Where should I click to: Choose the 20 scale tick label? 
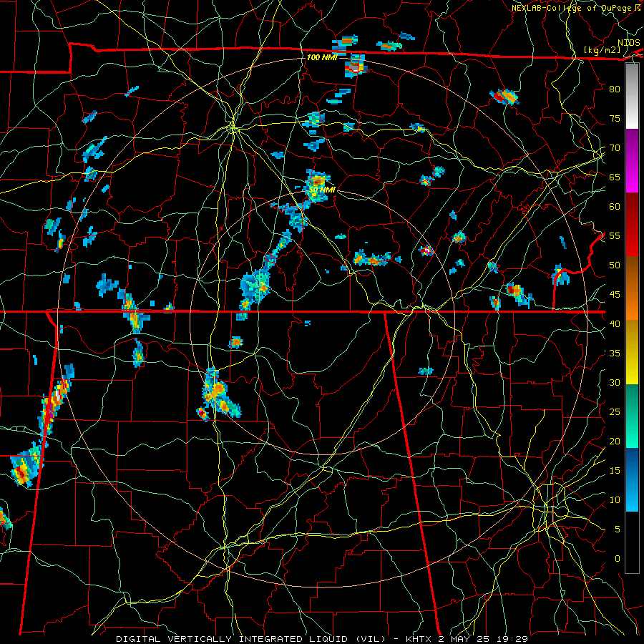(615, 441)
